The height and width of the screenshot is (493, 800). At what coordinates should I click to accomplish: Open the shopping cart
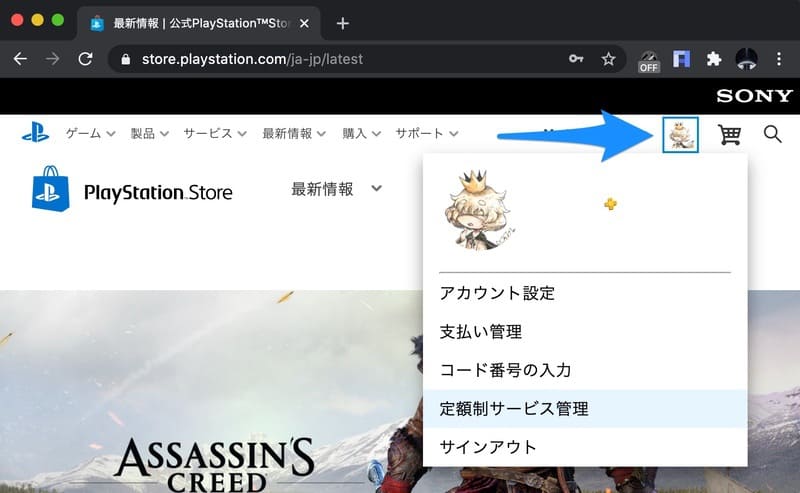(729, 134)
